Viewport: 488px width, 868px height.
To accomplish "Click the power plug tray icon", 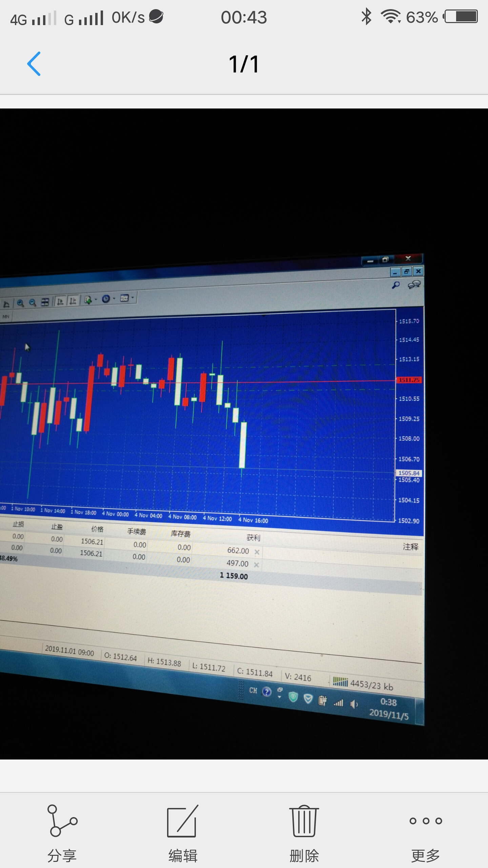I will [x=322, y=700].
